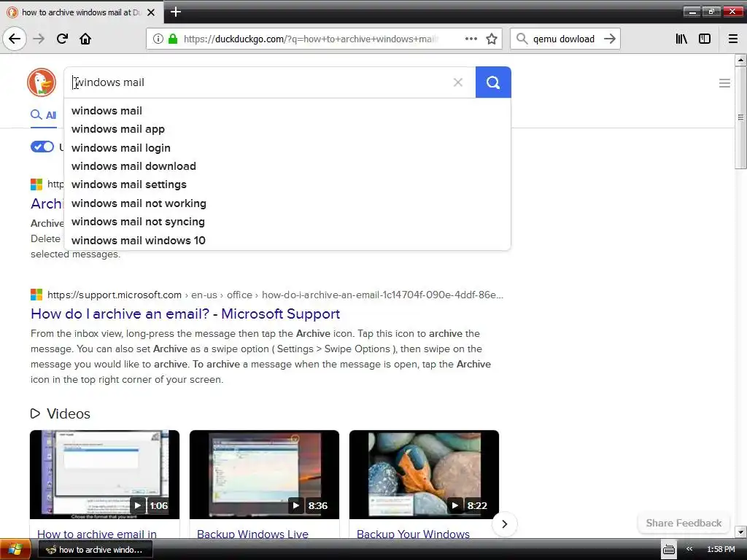Clear the DuckDuckGo search box with X
The image size is (747, 560).
tap(458, 82)
